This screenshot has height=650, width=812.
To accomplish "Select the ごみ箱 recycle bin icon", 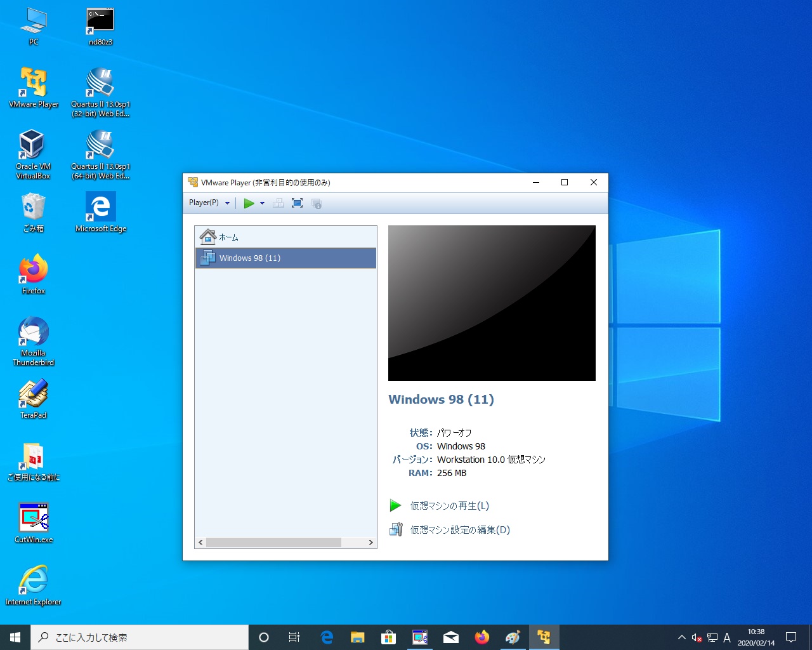I will tap(34, 213).
